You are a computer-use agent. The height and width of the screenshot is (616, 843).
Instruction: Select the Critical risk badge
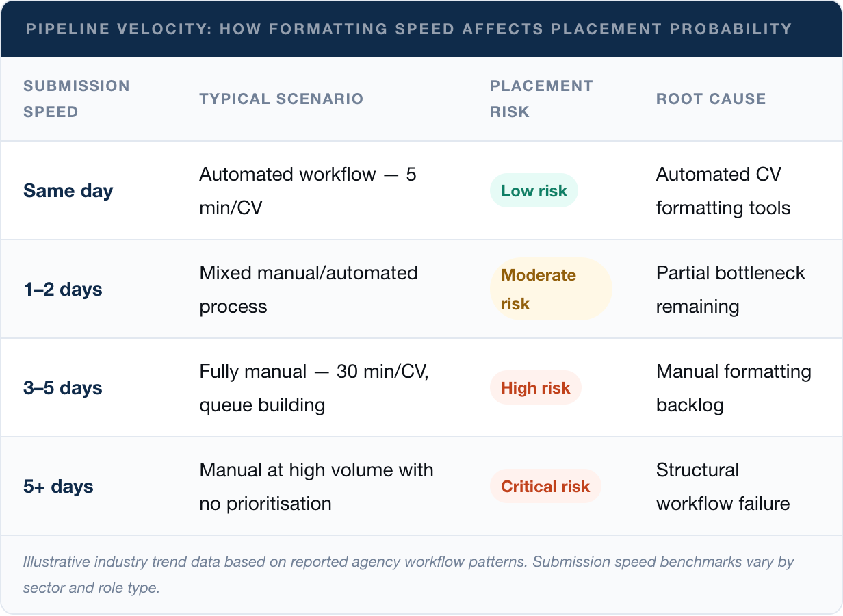(545, 487)
